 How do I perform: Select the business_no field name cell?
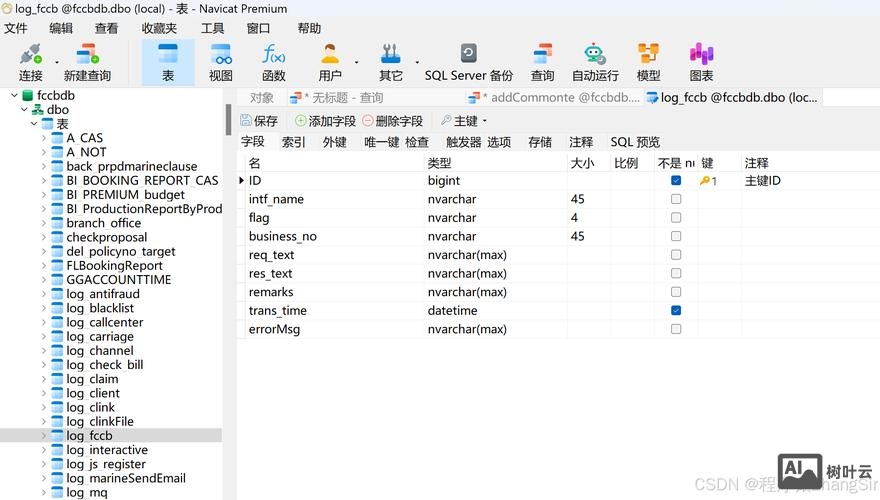283,237
